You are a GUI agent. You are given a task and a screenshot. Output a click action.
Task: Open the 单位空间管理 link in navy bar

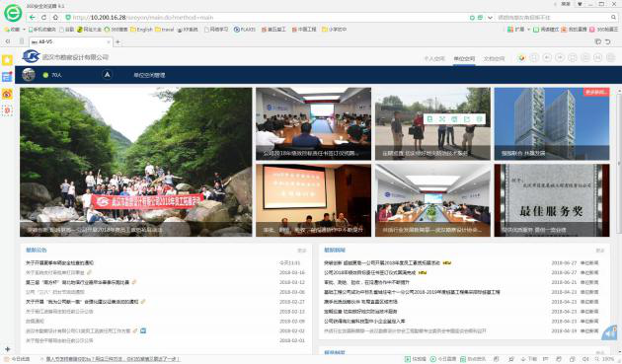point(149,75)
